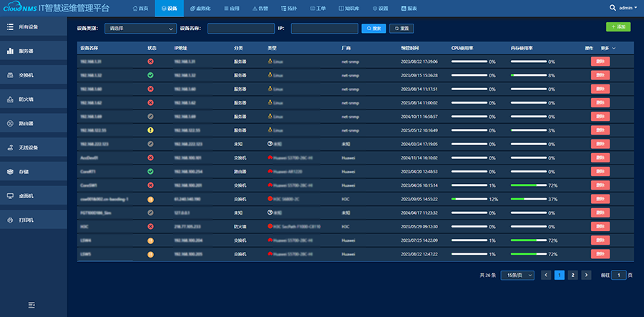Image resolution: width=644 pixels, height=317 pixels.
Task: Click the 前往 page number input
Action: coord(618,275)
